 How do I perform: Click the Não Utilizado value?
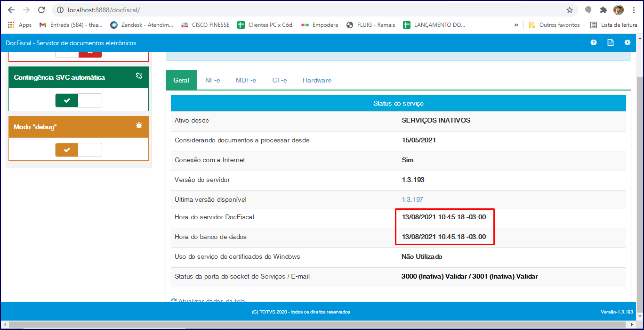point(422,256)
